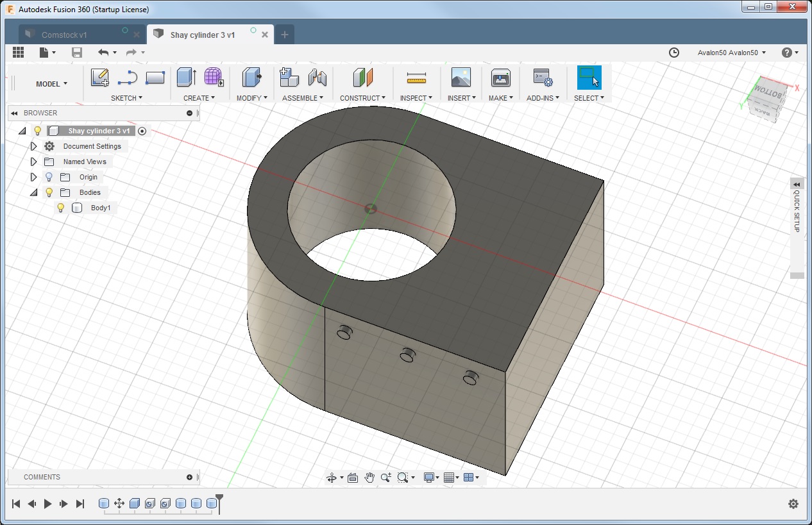This screenshot has height=525, width=812.
Task: Open the data panel grid icon
Action: pyautogui.click(x=18, y=53)
